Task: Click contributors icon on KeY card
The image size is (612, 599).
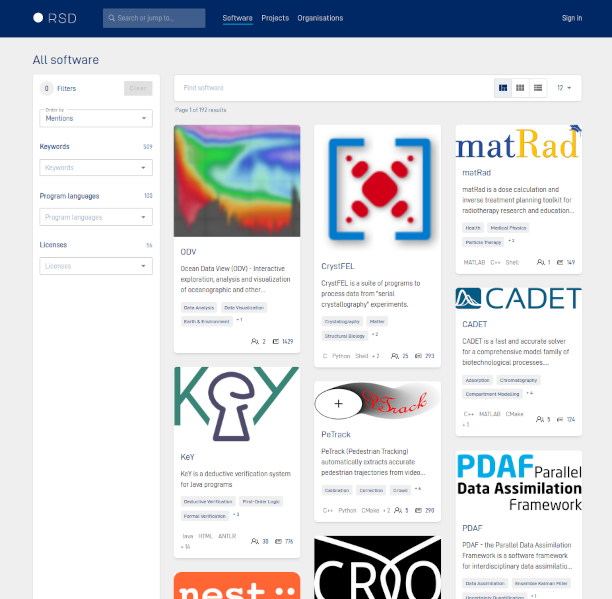Action: click(x=255, y=541)
